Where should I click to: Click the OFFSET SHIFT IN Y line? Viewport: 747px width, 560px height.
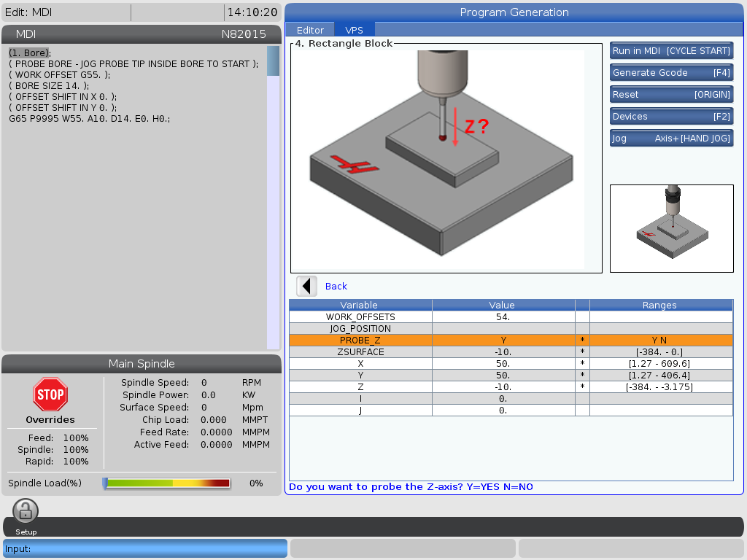pyautogui.click(x=63, y=108)
